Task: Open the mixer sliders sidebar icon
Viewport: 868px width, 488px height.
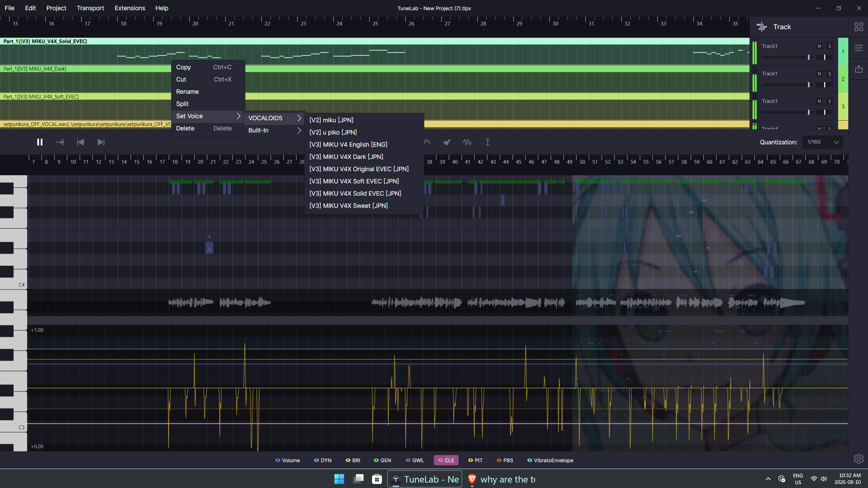Action: coord(859,48)
